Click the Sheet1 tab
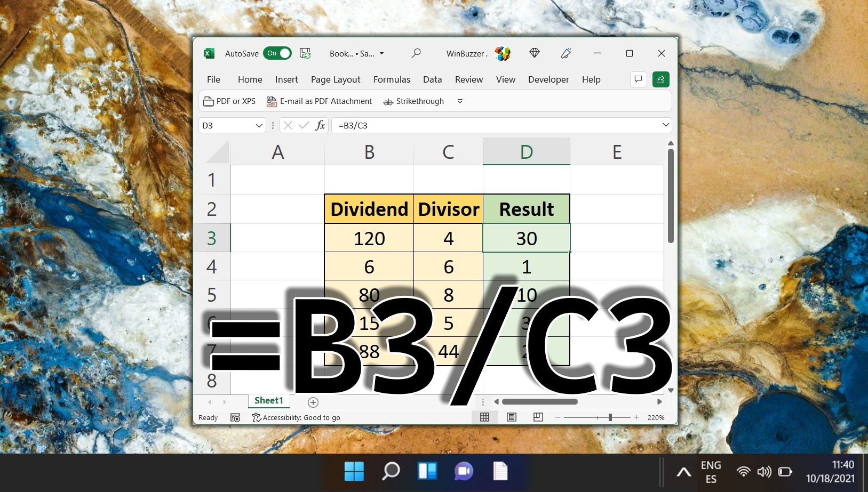868x492 pixels. point(268,401)
